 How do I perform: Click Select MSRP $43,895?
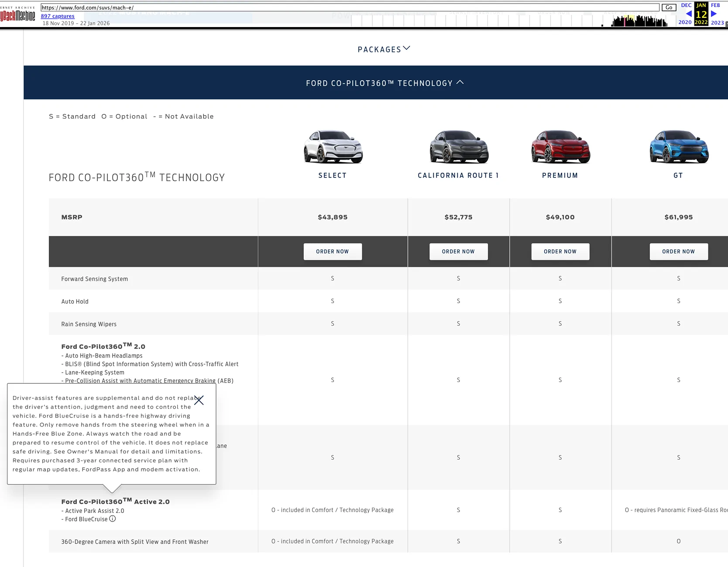coord(333,217)
